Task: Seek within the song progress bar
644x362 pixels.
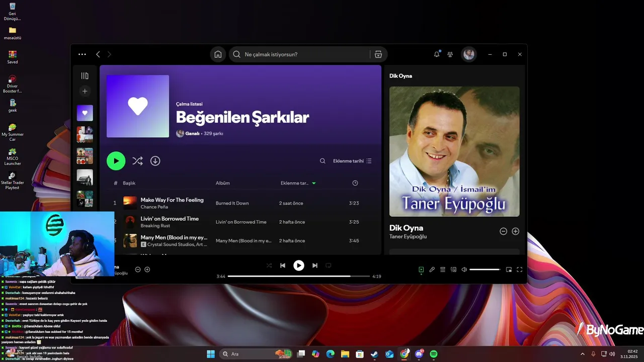Action: click(x=299, y=276)
